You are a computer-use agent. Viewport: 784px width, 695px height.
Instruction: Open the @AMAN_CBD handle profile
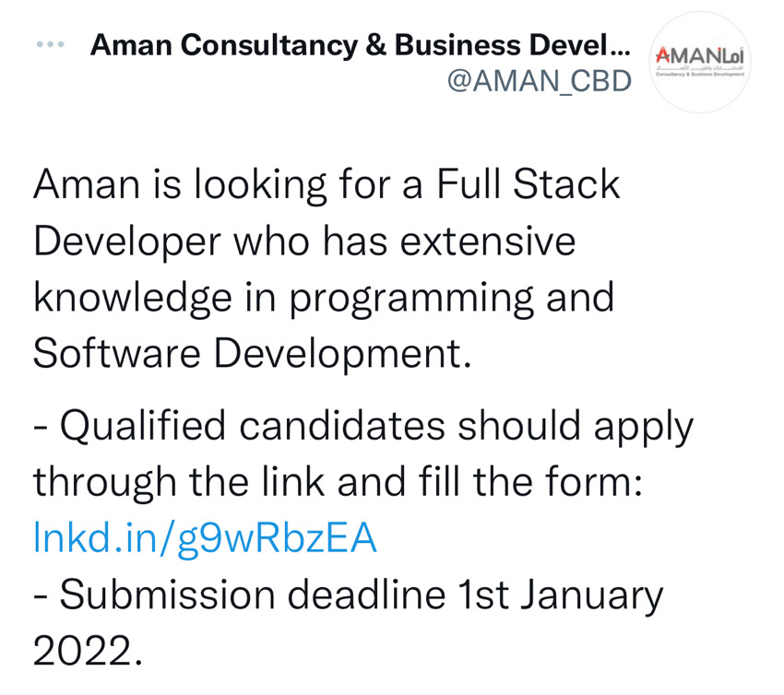coord(540,81)
